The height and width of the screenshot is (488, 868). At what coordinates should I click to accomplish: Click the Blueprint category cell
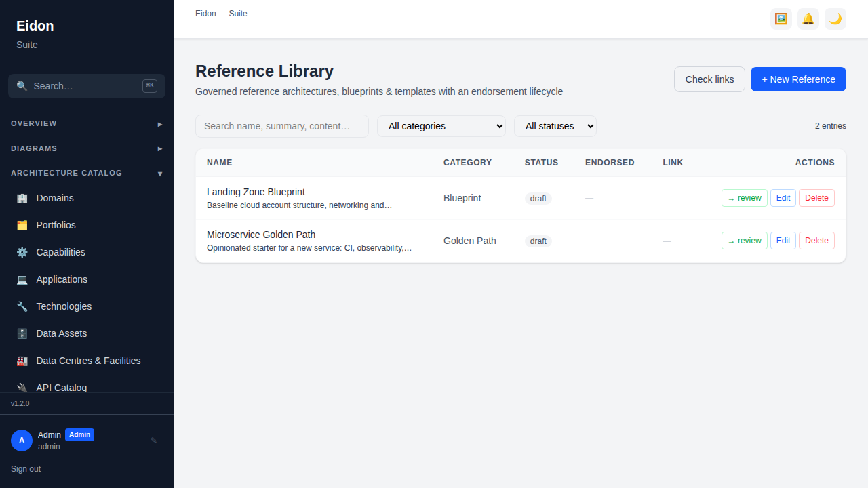(462, 198)
